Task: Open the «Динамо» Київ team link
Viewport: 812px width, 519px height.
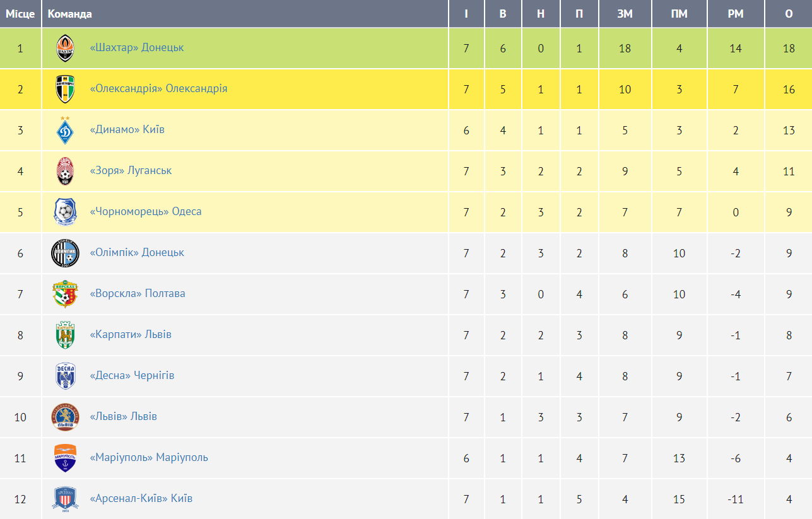Action: tap(127, 129)
